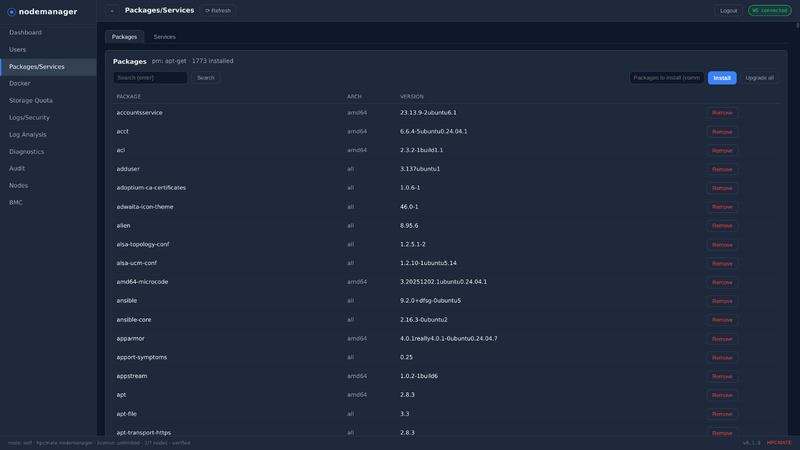800x450 pixels.
Task: Focus the Packages to install field
Action: coord(666,78)
